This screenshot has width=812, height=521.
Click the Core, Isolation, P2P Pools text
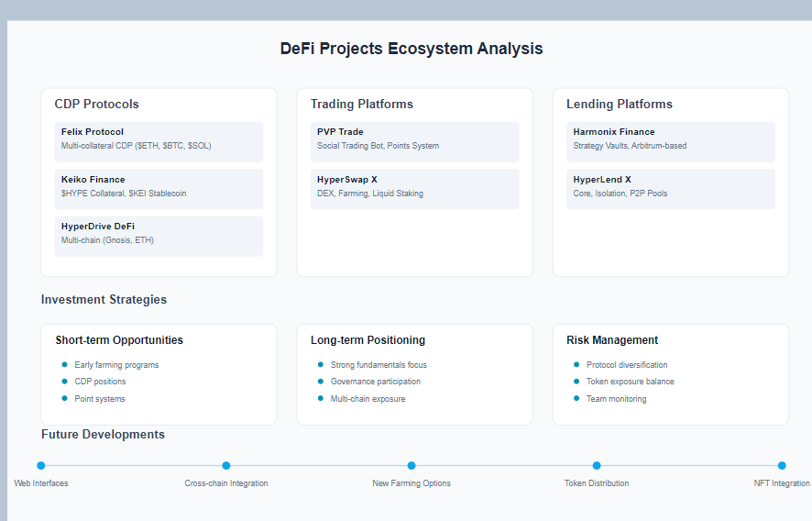coord(620,194)
